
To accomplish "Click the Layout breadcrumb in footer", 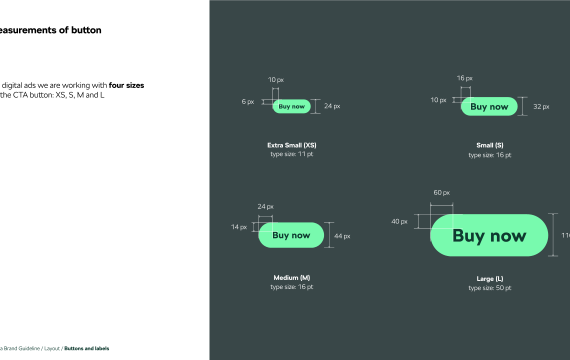I will tap(52, 348).
